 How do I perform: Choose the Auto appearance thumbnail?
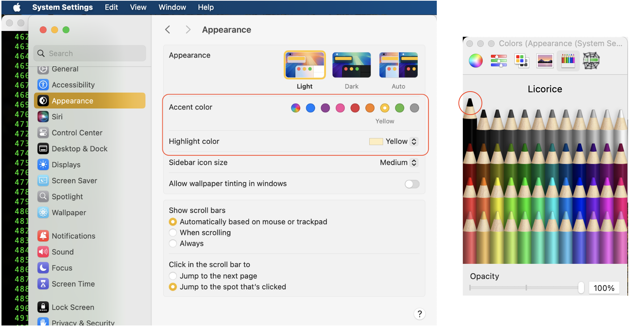399,65
